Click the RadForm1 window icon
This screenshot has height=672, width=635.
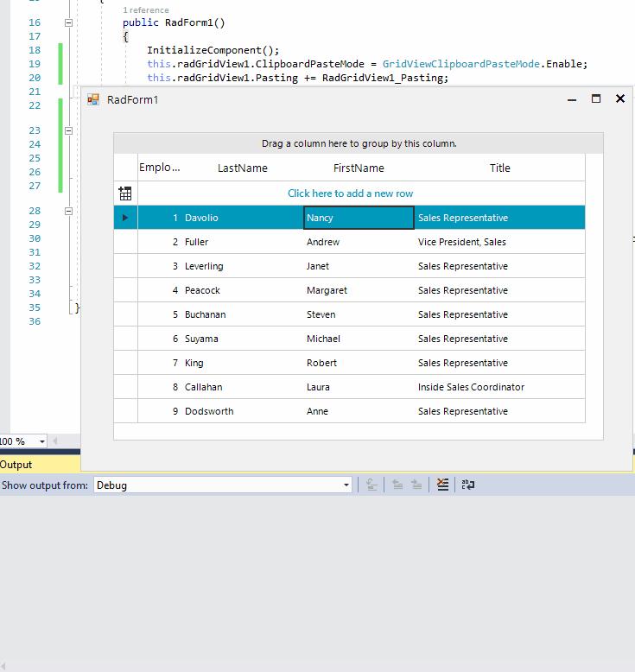pyautogui.click(x=93, y=99)
